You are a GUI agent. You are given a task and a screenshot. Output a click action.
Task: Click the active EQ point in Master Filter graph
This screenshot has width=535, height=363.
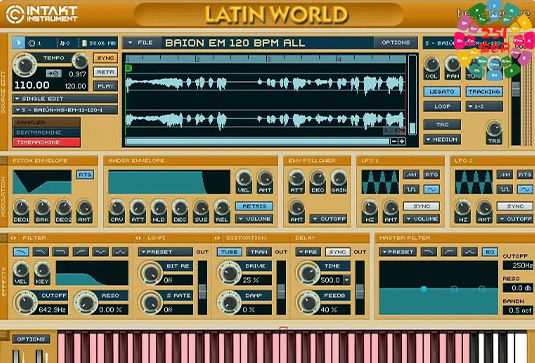point(424,289)
